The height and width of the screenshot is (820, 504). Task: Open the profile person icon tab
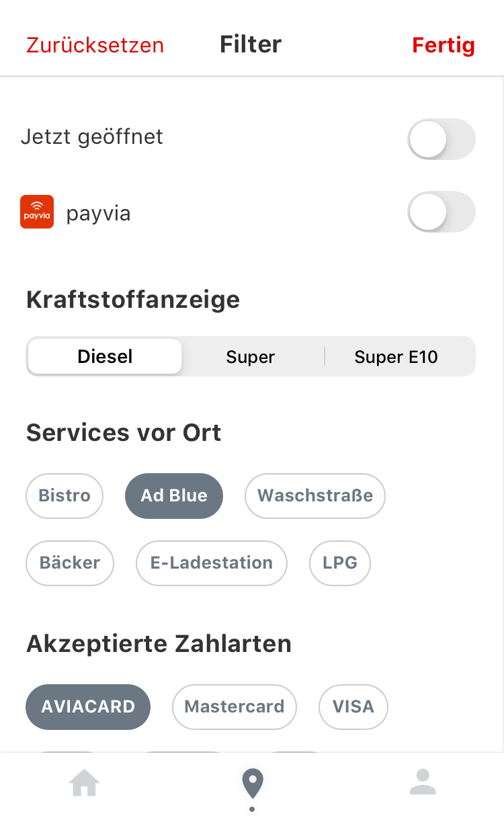423,782
